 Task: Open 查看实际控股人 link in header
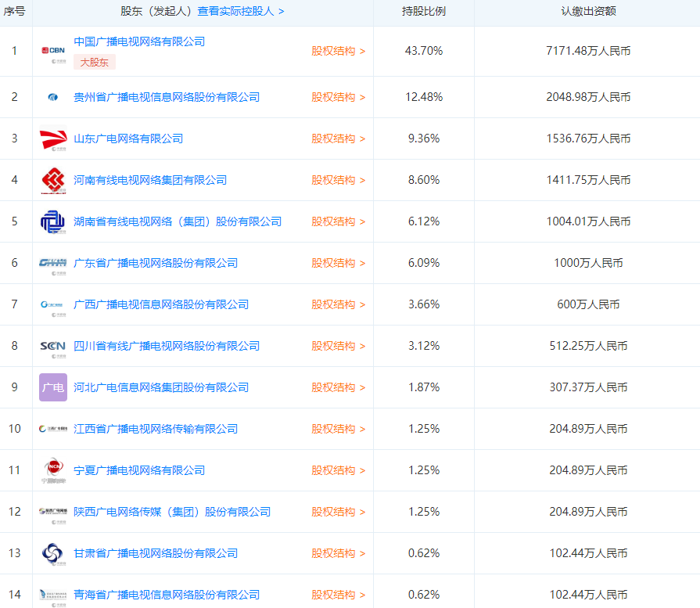coord(241,11)
